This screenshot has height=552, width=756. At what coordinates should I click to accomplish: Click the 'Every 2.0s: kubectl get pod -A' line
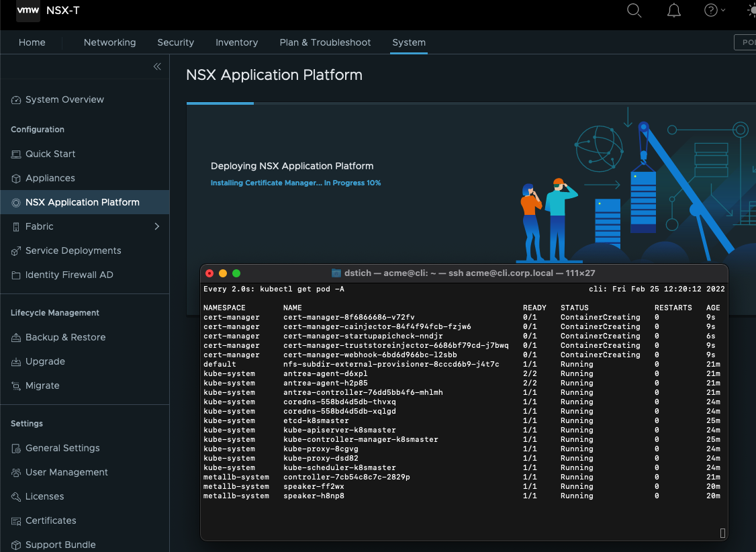click(273, 289)
